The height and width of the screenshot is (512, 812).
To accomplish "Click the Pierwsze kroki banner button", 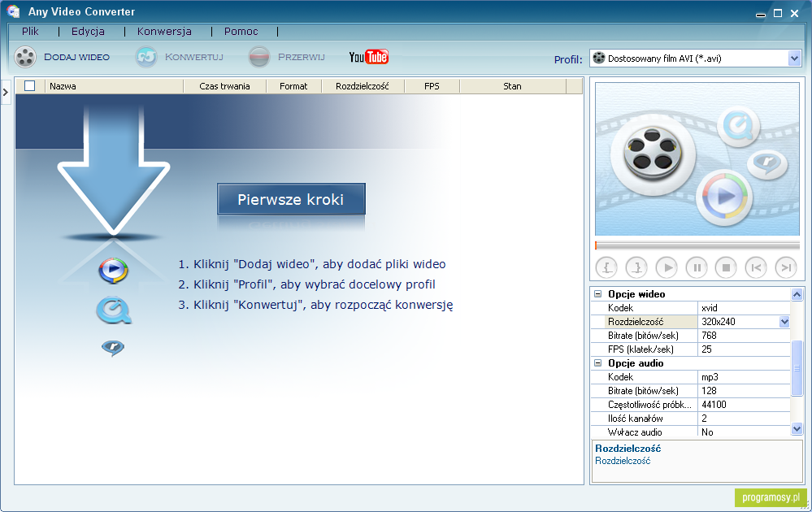I will [291, 199].
